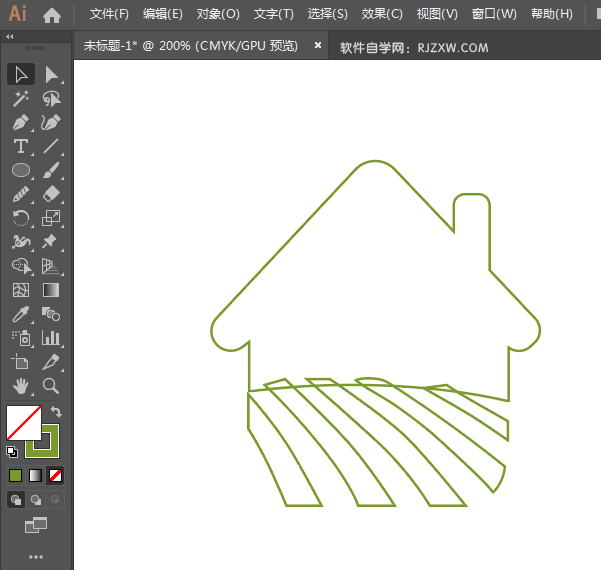
Task: Open the 视图(V) menu
Action: (x=437, y=14)
